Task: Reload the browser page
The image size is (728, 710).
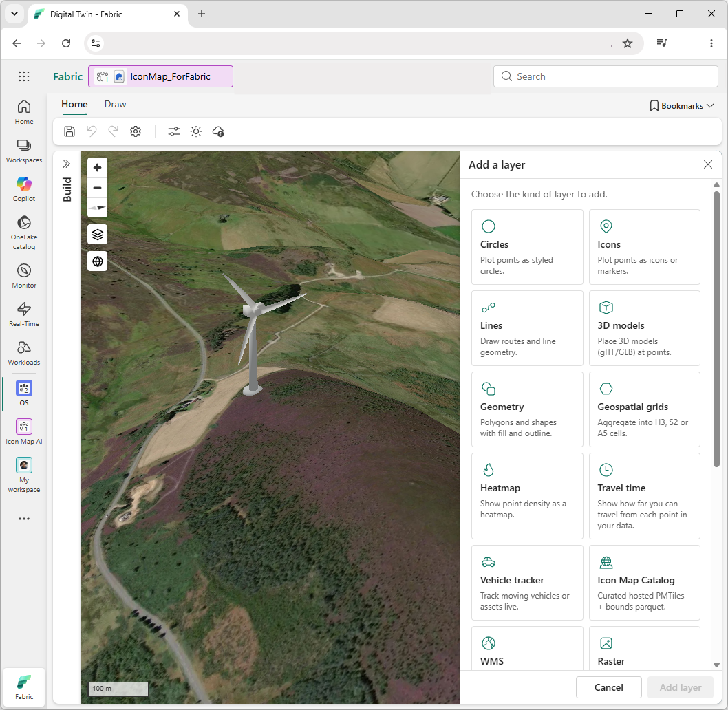Action: (x=66, y=43)
